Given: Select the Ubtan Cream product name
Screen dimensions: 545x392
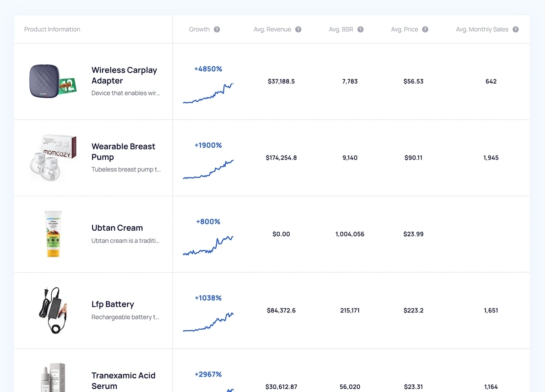Looking at the screenshot, I should (x=117, y=228).
